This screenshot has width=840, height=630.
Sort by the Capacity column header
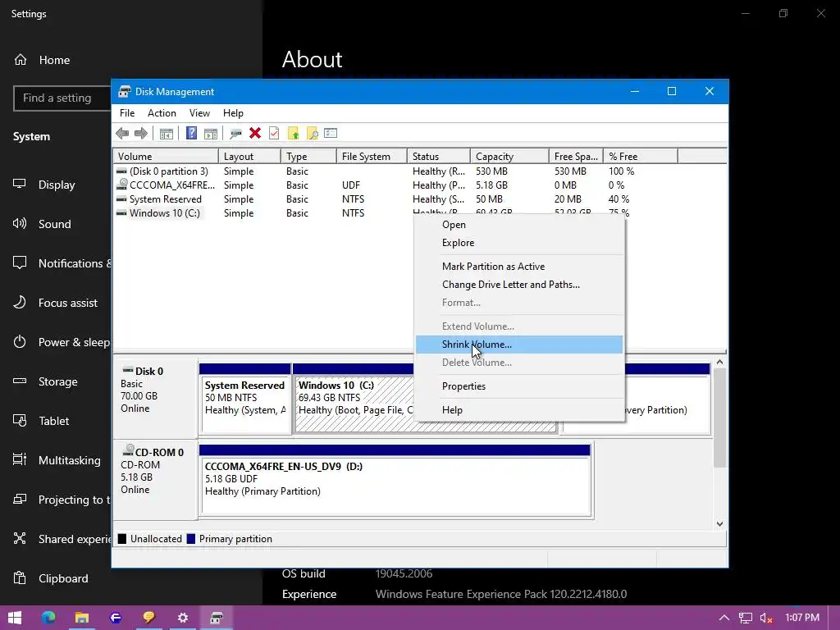tap(509, 157)
